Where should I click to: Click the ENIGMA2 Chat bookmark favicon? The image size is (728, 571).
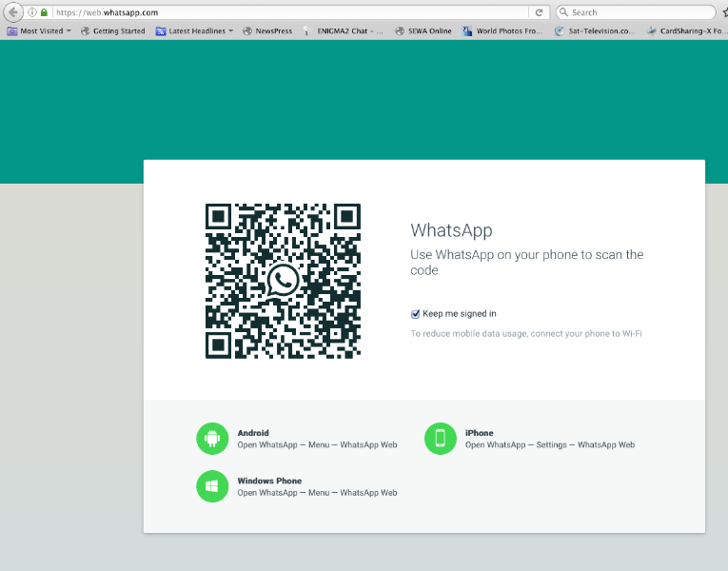pyautogui.click(x=306, y=31)
